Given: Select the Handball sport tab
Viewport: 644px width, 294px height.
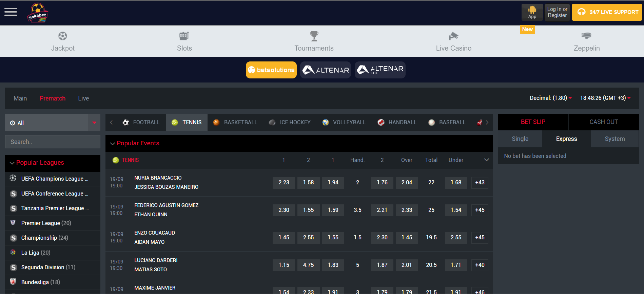Looking at the screenshot, I should pos(397,122).
